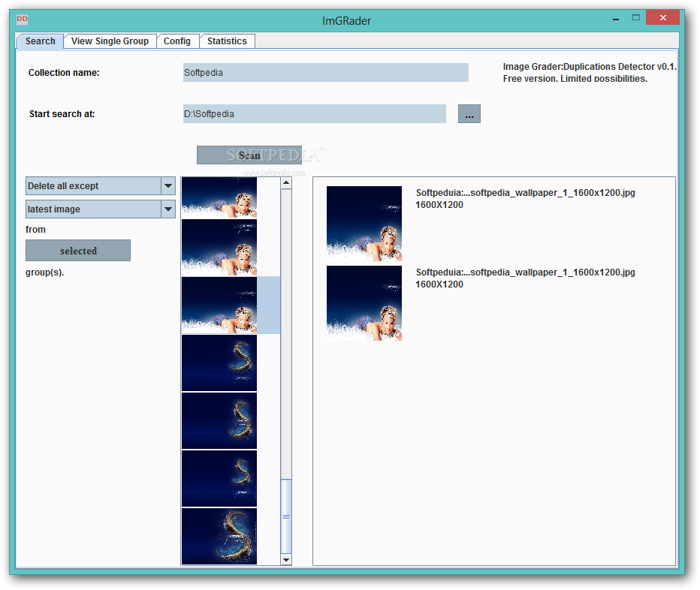
Task: Maximize the ImGRader window
Action: click(x=636, y=17)
